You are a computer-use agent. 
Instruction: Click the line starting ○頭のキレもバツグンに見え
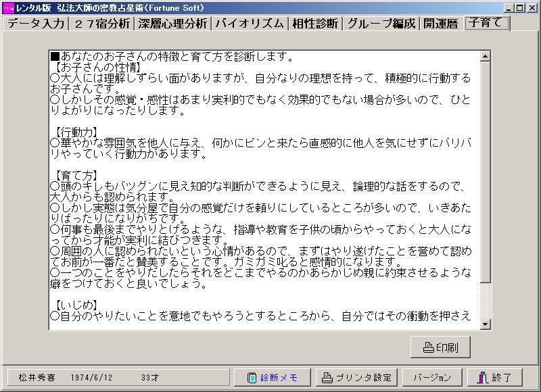pyautogui.click(x=259, y=186)
